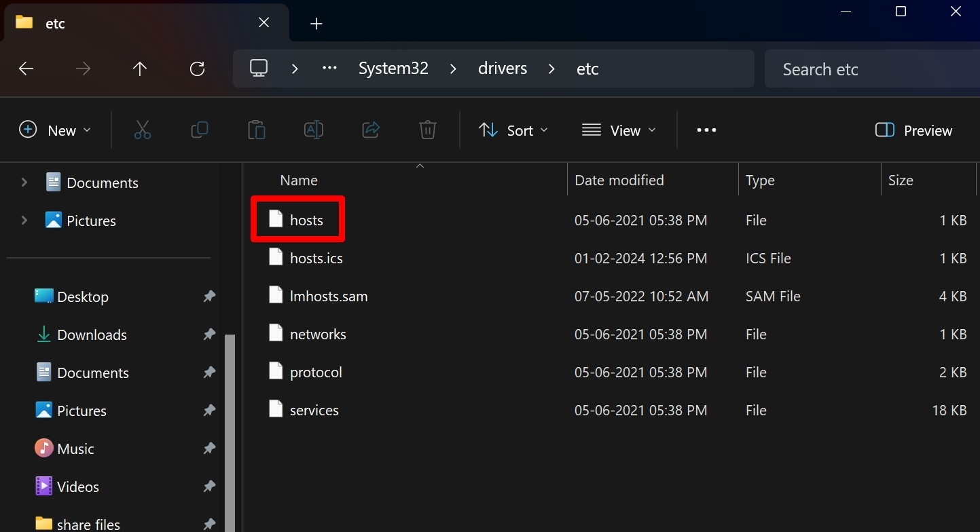Expand chevron after System32 in breadcrumb

pos(453,69)
